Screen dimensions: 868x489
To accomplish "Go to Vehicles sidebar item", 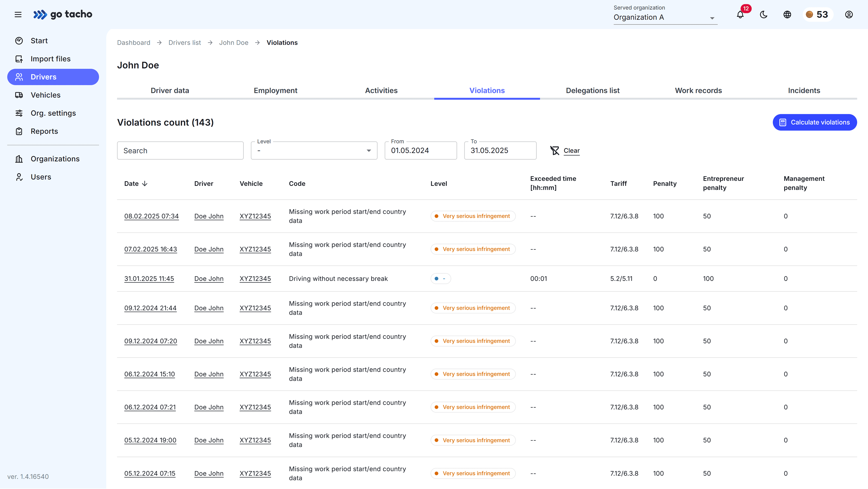I will [45, 95].
